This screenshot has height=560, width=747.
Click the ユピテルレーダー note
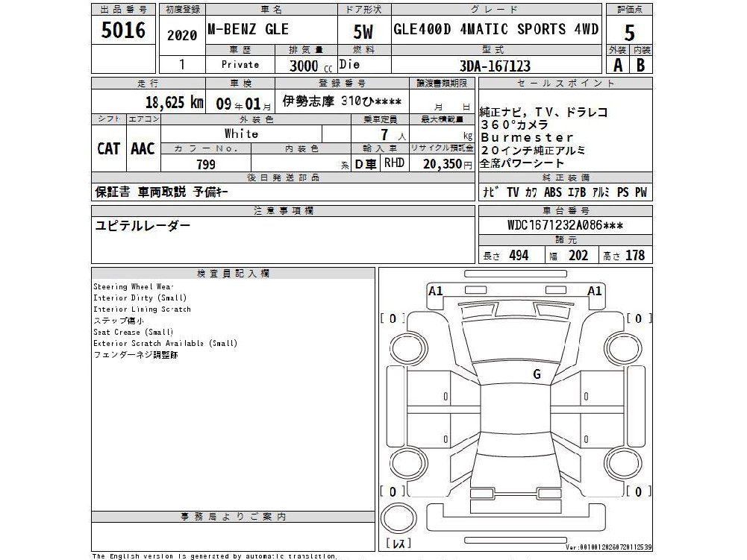click(x=143, y=225)
